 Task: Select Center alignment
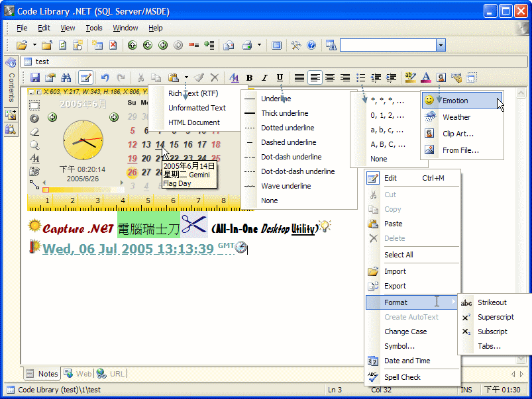[x=330, y=77]
